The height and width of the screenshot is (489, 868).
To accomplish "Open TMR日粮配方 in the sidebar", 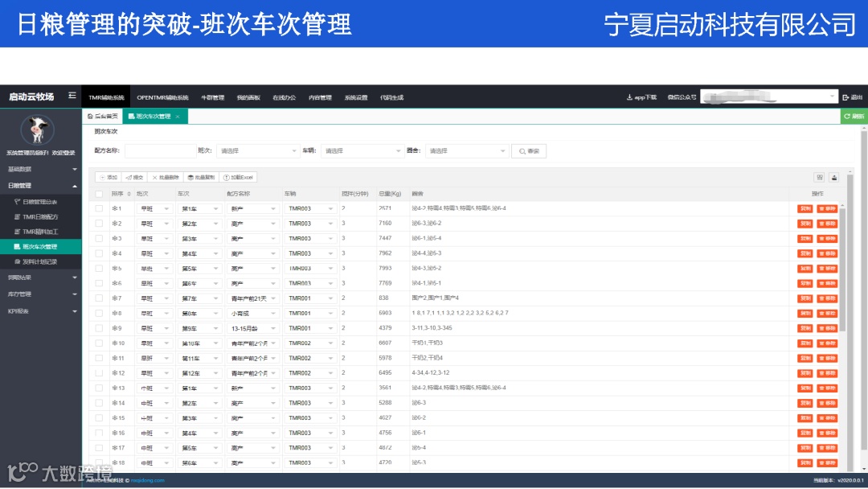I will click(x=40, y=216).
